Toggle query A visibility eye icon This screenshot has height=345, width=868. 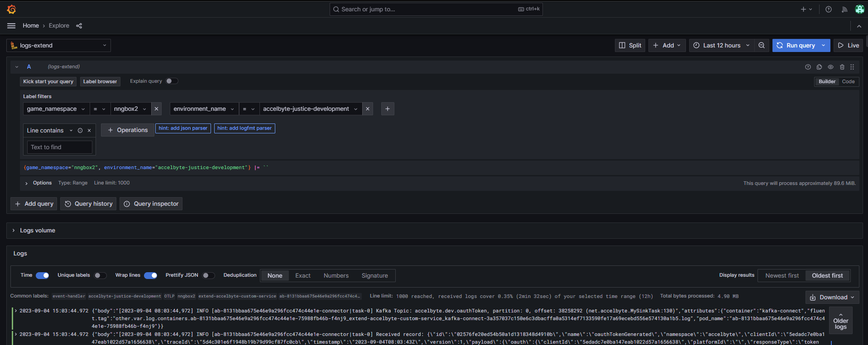pyautogui.click(x=830, y=67)
